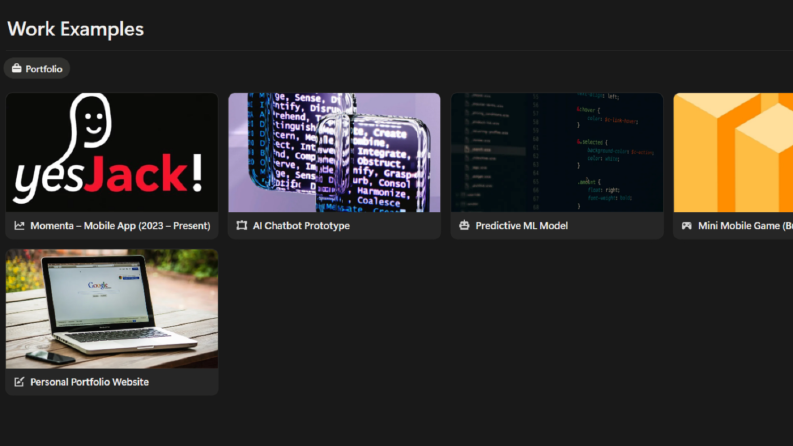Open Mini Mobile Game page title

[x=745, y=226]
